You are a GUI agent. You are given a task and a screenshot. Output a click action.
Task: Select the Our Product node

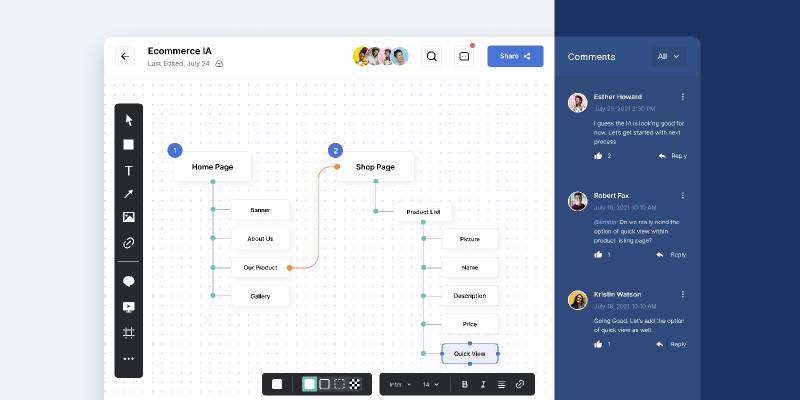[260, 268]
